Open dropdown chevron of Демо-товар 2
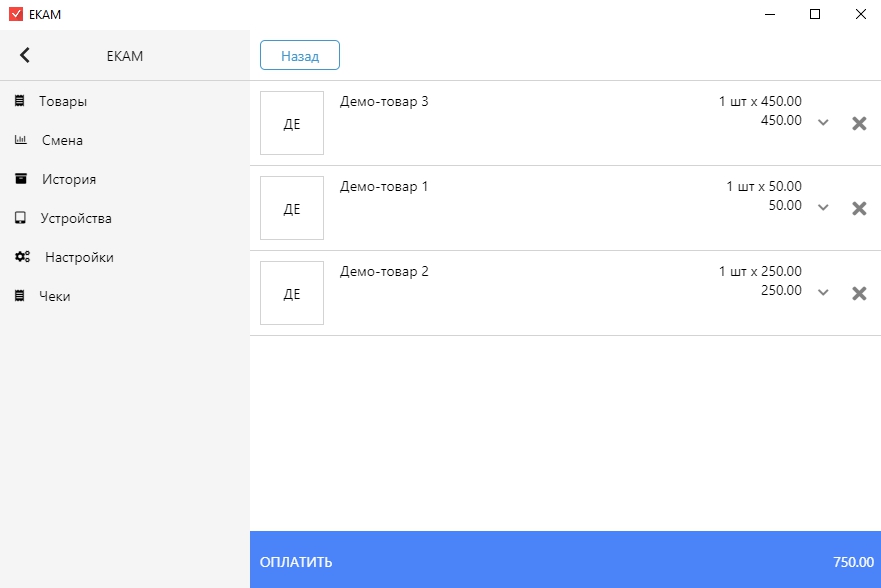Screen dimensions: 881x588 click(x=823, y=292)
